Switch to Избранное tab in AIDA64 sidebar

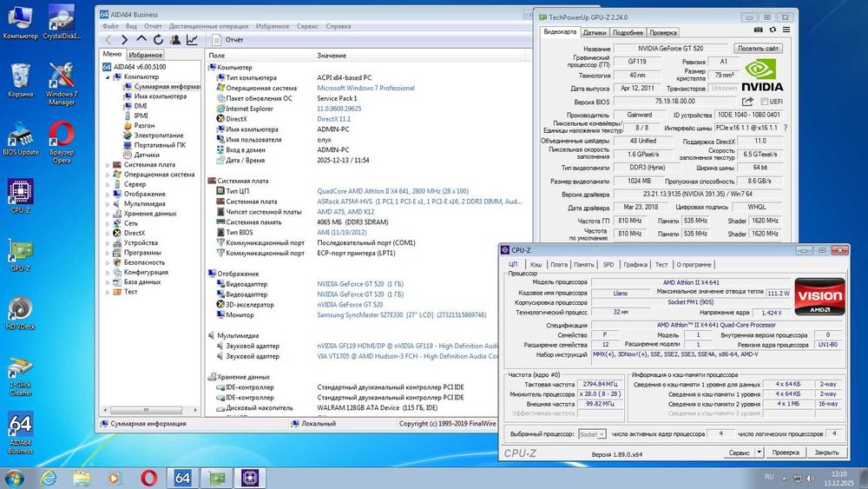(x=146, y=55)
